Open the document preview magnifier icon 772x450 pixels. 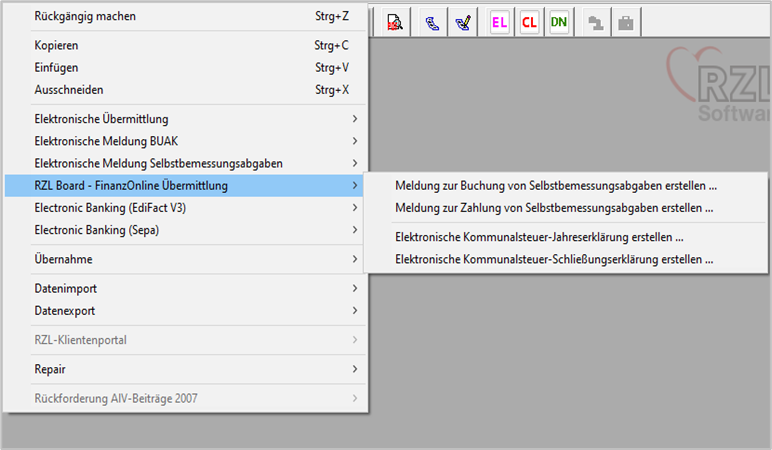point(395,22)
